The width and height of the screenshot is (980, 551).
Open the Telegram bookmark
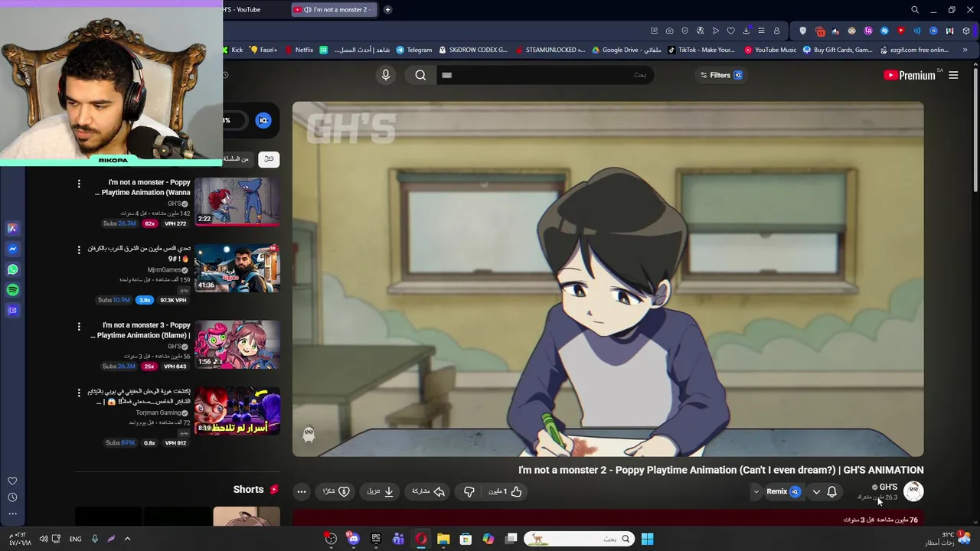coord(414,50)
